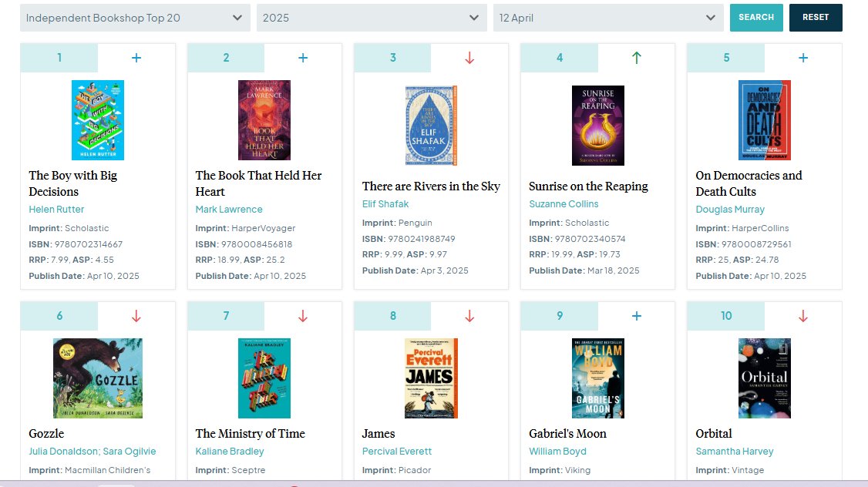The height and width of the screenshot is (487, 868).
Task: Click ISBN 9780008456818
Action: (x=244, y=244)
